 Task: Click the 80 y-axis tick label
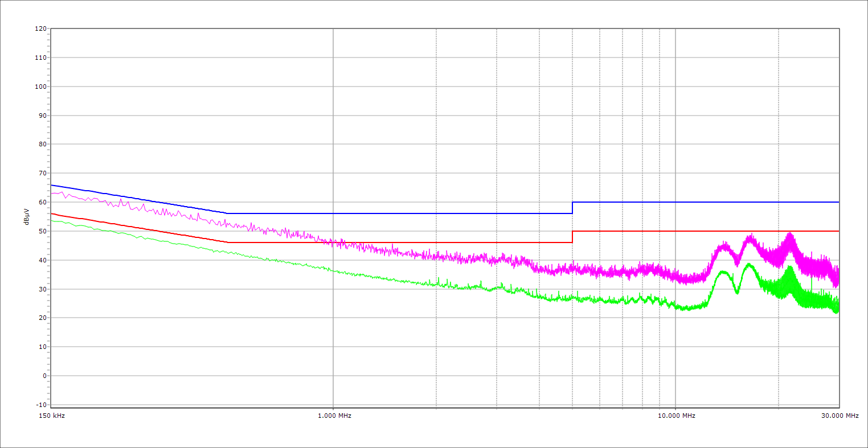point(42,145)
